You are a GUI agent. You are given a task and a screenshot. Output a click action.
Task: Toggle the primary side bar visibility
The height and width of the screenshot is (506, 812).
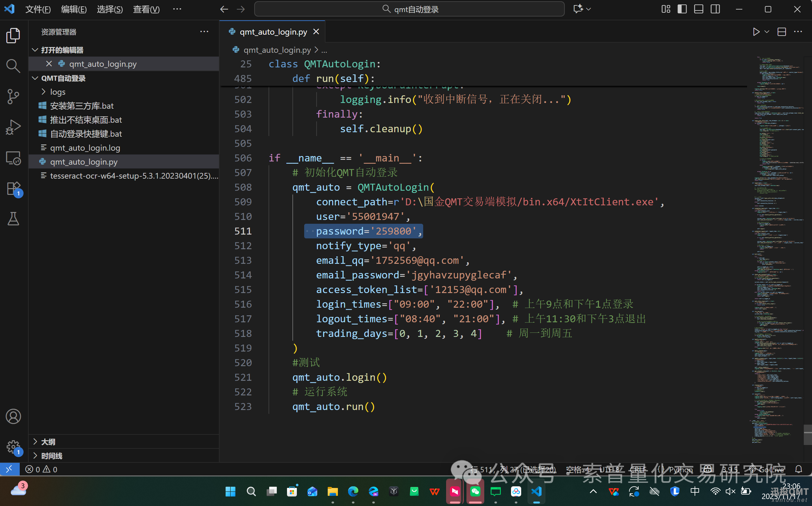pos(682,9)
